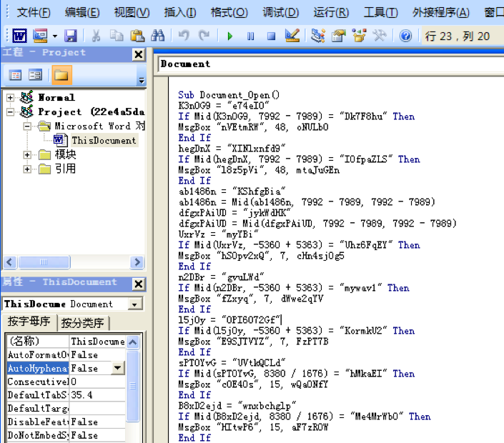
Task: Click the Insert UserForm icon
Action: [40, 36]
